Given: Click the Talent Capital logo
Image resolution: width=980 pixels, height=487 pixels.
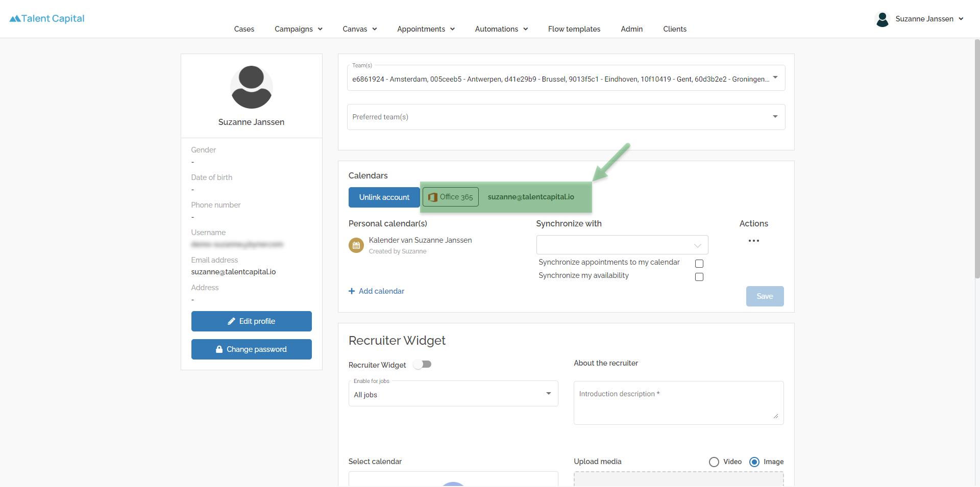Looking at the screenshot, I should (x=47, y=18).
